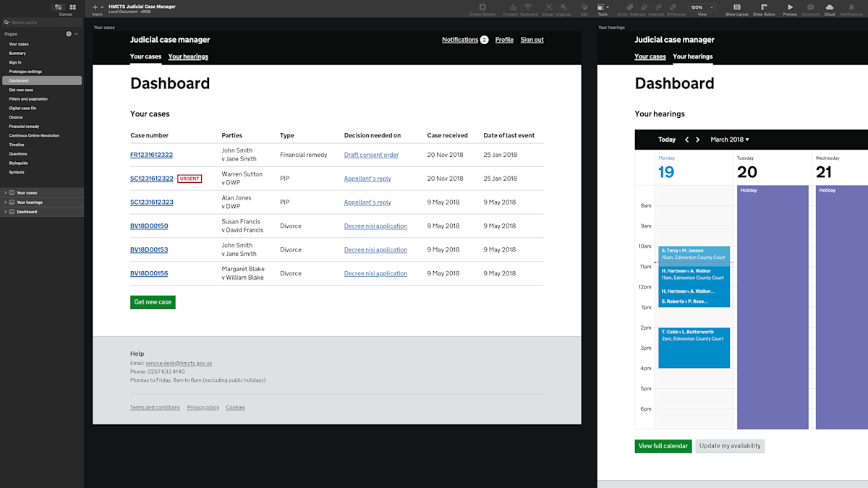Add a new page with plus icon
The height and width of the screenshot is (488, 868).
[69, 34]
